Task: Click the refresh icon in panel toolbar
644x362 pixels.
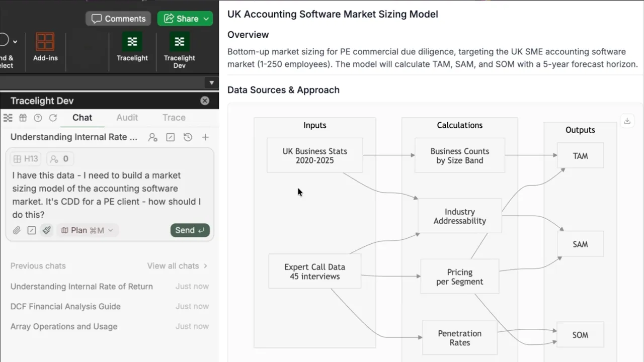Action: pos(53,118)
